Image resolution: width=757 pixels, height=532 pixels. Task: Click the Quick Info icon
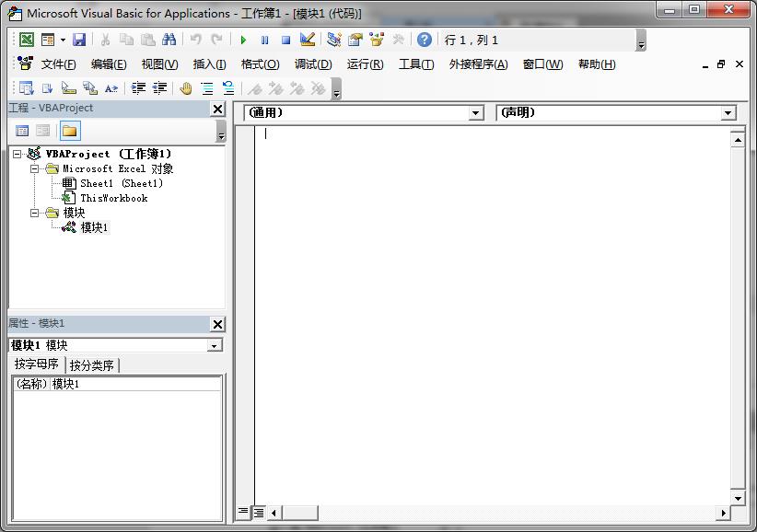[68, 88]
